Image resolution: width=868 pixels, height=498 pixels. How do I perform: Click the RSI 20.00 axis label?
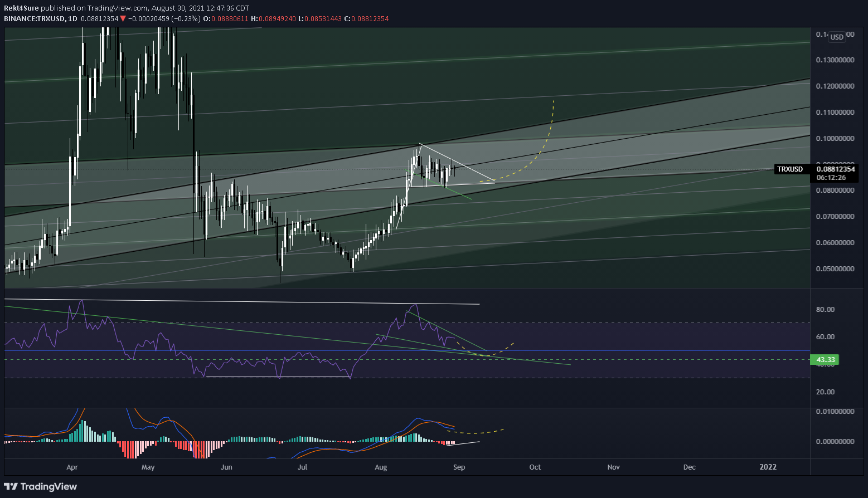tap(826, 392)
